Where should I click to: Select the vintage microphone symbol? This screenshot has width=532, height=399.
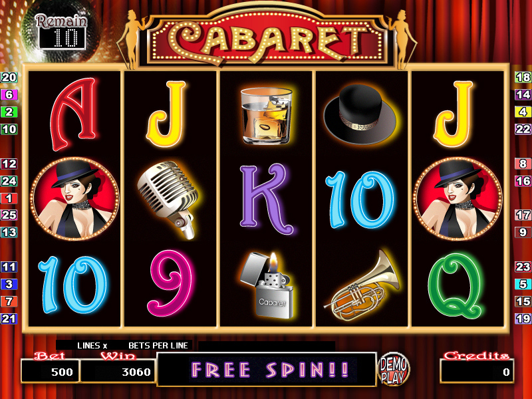(x=168, y=199)
